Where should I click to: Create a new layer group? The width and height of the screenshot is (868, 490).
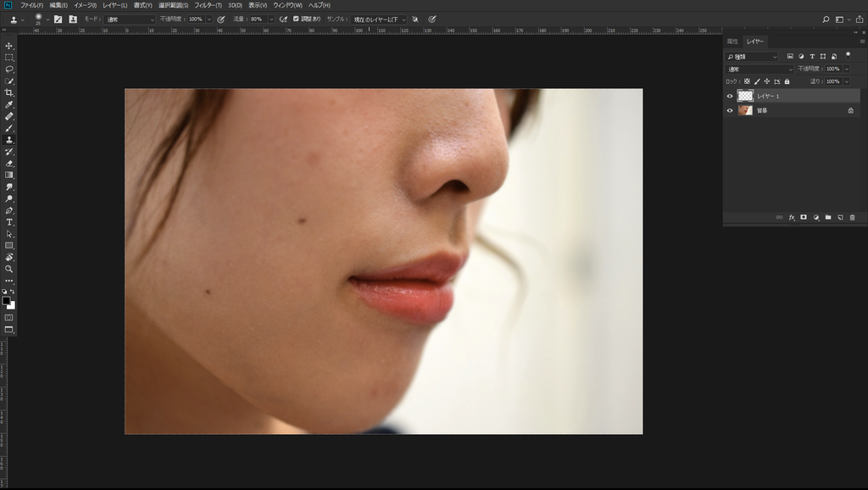pos(828,218)
